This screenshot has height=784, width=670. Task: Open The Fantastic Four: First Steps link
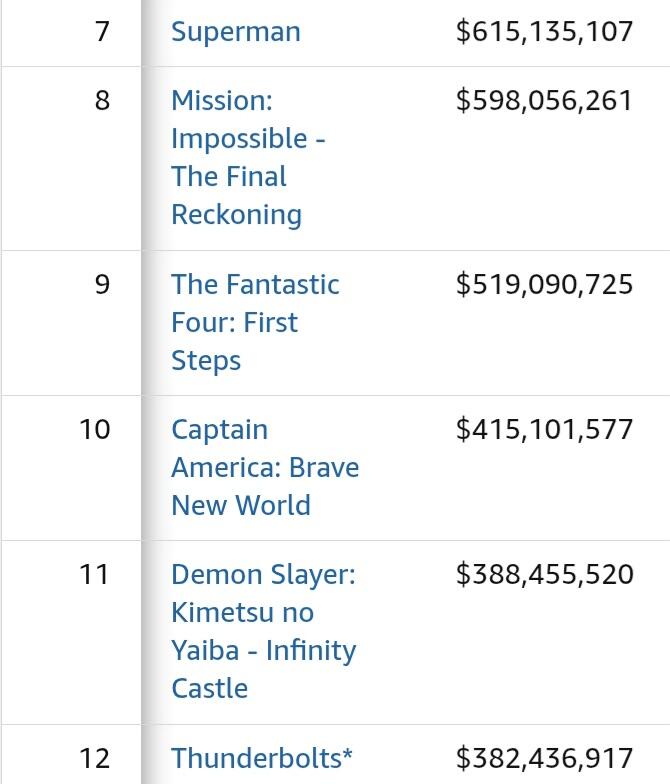click(x=255, y=322)
